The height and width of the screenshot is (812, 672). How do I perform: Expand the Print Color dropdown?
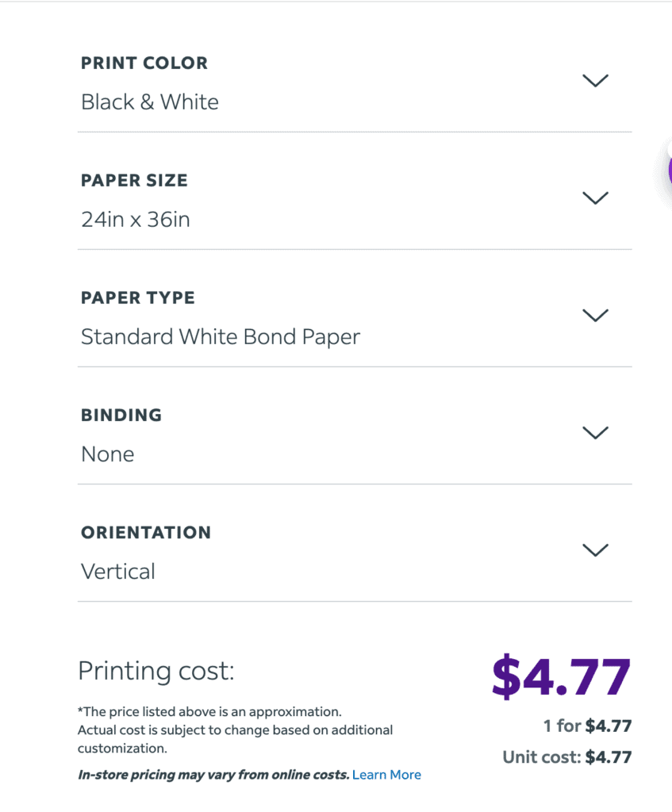tap(595, 80)
